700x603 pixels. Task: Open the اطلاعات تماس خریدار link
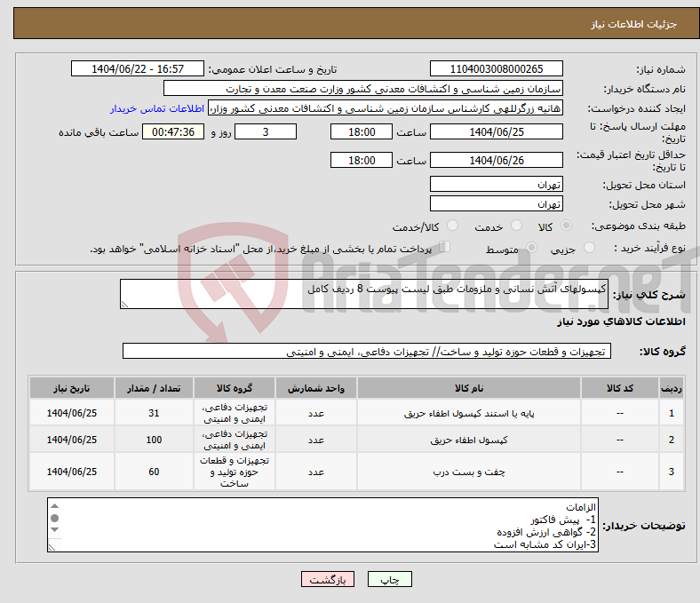[157, 108]
